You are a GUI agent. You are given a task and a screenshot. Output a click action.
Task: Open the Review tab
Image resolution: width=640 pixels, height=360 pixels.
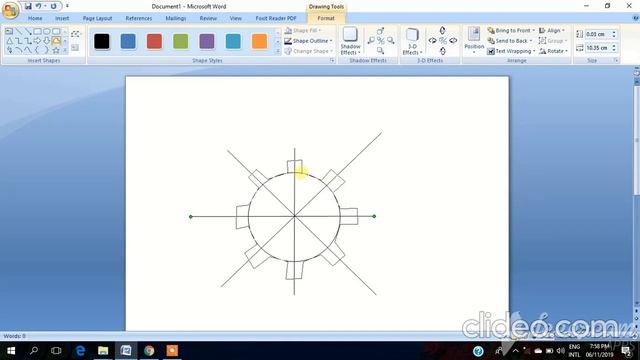tap(208, 18)
